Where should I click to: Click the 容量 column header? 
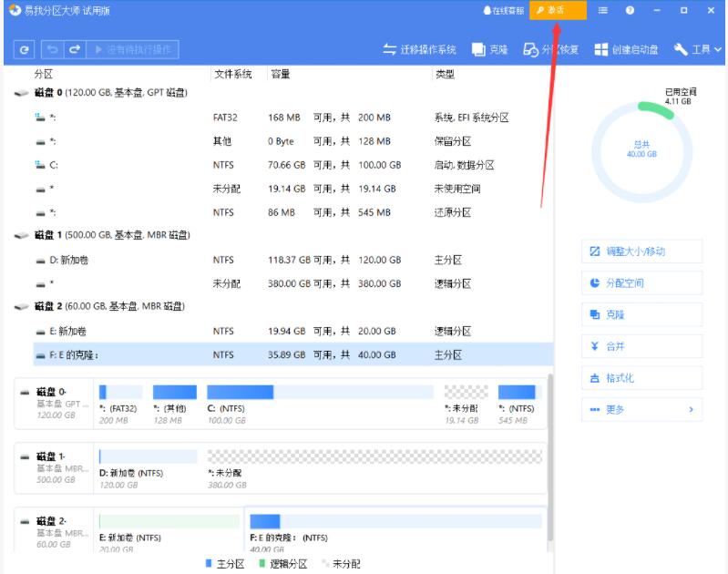coord(281,75)
